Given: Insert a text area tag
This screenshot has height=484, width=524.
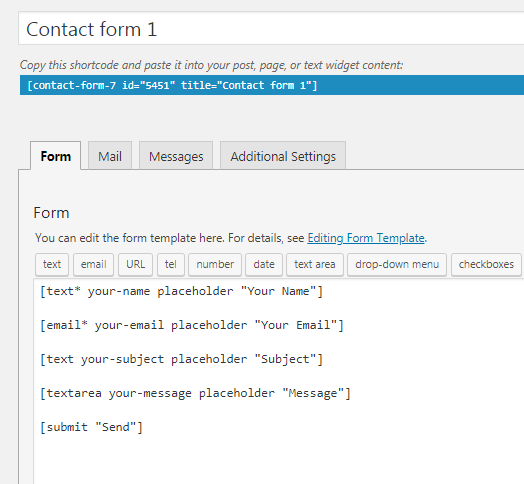Looking at the screenshot, I should point(315,264).
